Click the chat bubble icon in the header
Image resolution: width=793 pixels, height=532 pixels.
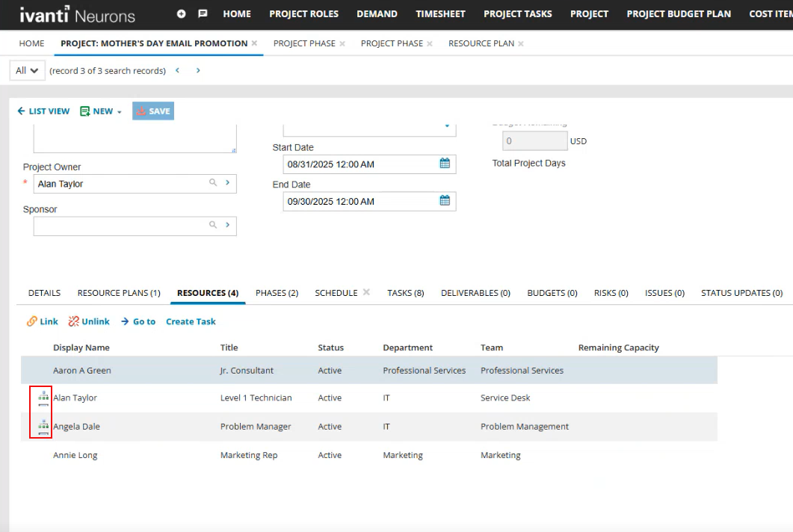point(201,13)
